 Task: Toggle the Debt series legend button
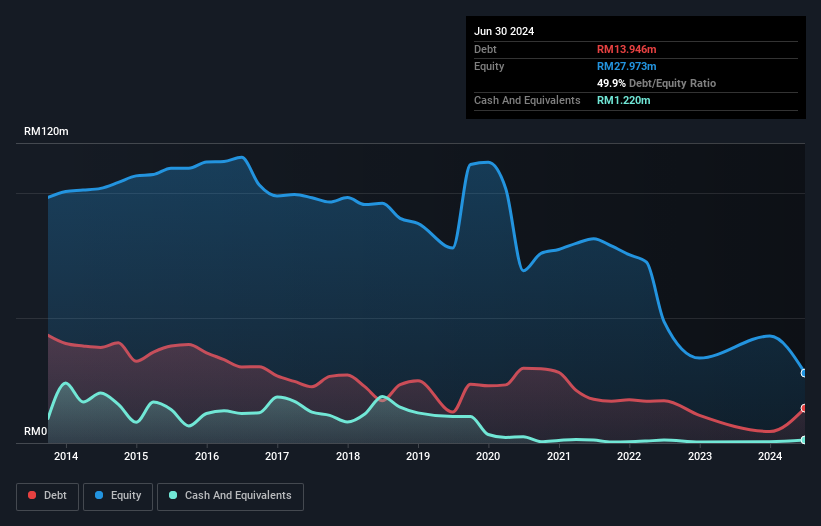pyautogui.click(x=48, y=496)
